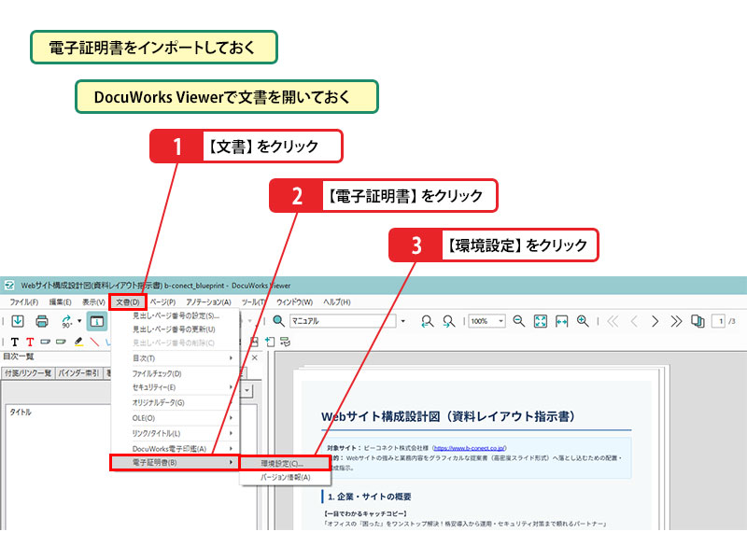This screenshot has height=560, width=747.
Task: Choose オリジナルデータ(G) menu item
Action: (176, 403)
